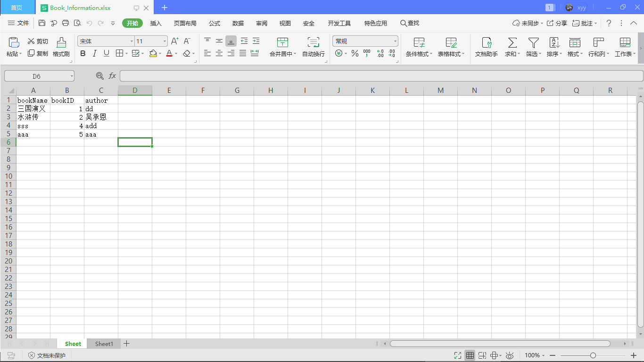
Task: Increase font size with A+ icon
Action: pos(174,41)
